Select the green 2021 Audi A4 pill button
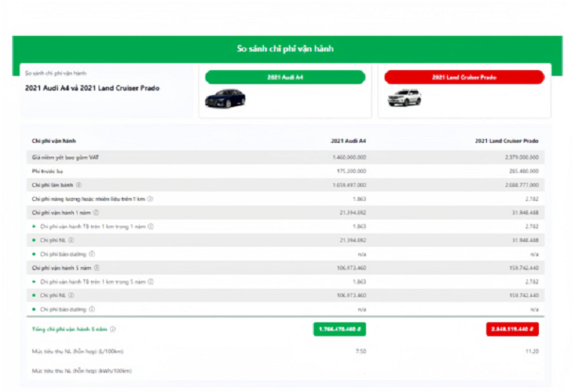This screenshot has height=392, width=575. click(285, 77)
